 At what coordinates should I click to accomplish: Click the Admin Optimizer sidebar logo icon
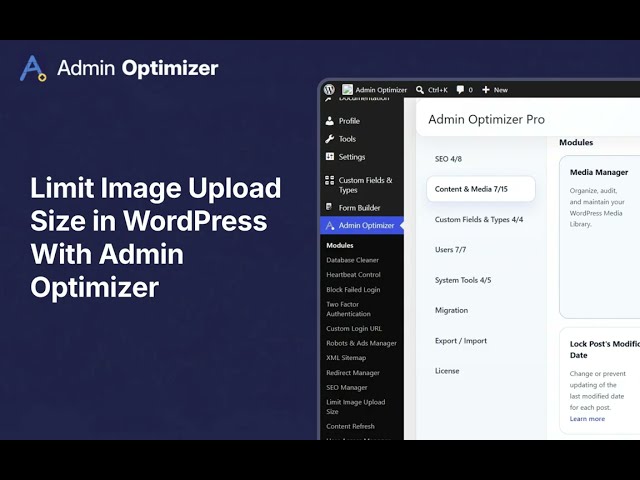330,225
